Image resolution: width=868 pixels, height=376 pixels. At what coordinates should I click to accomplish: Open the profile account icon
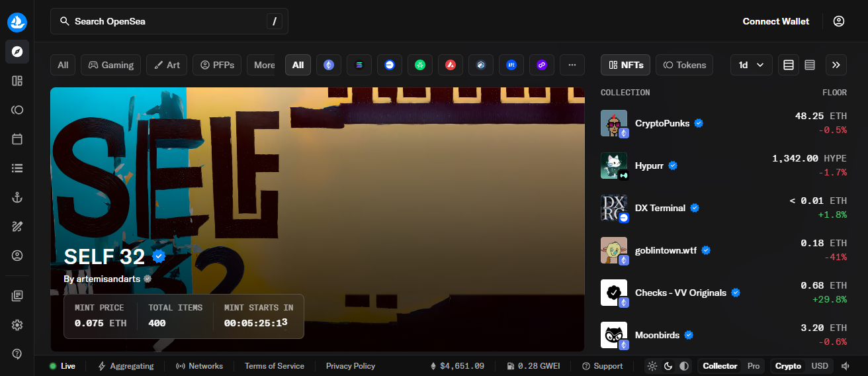(839, 21)
